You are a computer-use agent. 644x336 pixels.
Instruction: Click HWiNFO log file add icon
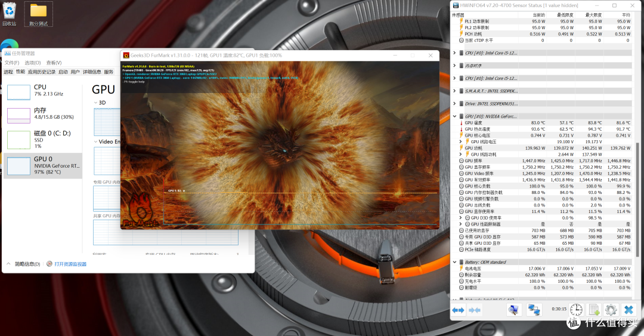(593, 310)
